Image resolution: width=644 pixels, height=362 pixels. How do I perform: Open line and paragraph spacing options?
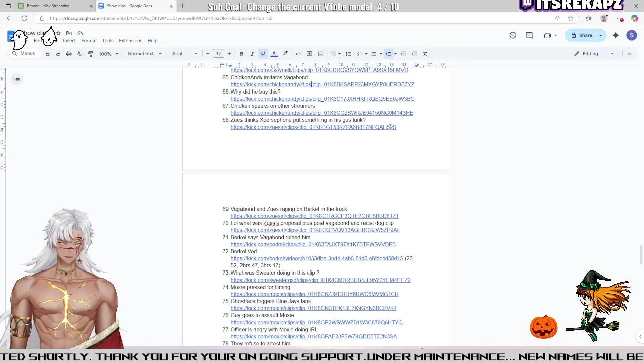348,54
